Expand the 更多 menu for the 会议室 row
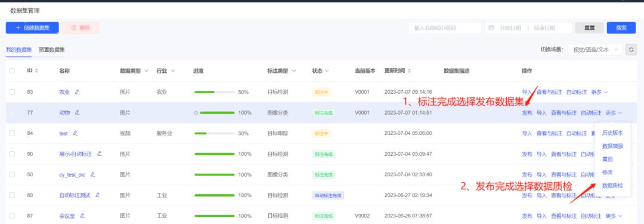This screenshot has width=644, height=224. pyautogui.click(x=614, y=216)
